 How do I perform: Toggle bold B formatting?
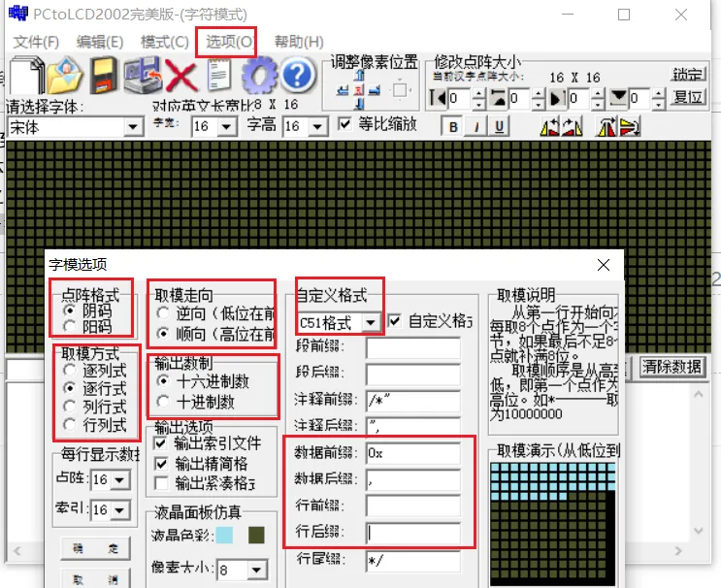click(453, 126)
